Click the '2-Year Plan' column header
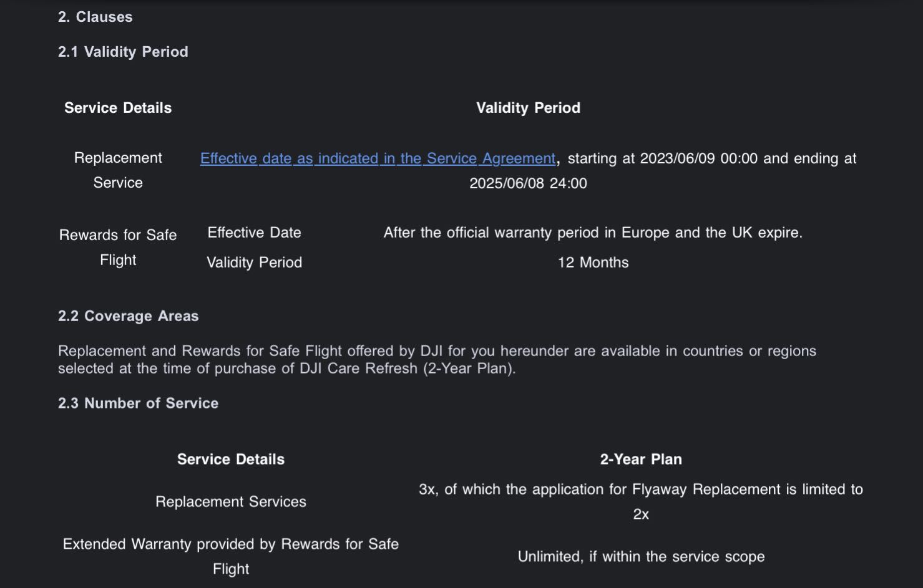Image resolution: width=923 pixels, height=588 pixels. point(641,460)
